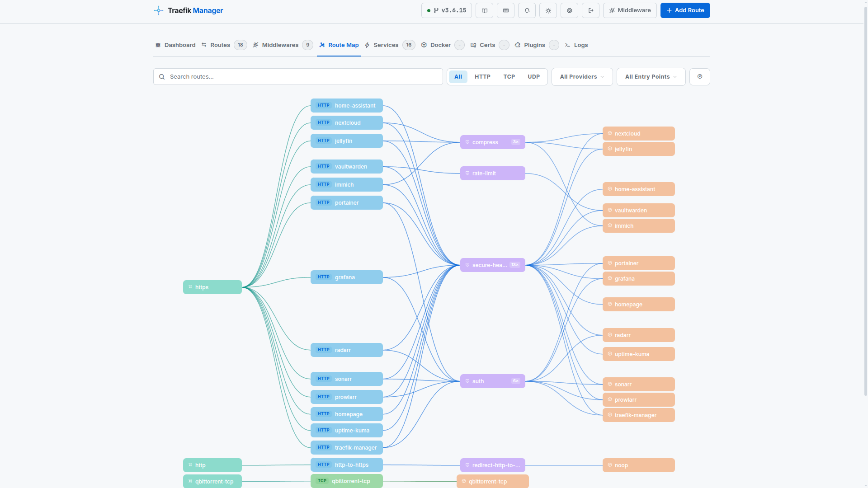Image resolution: width=868 pixels, height=488 pixels.
Task: Filter routes by HTTP protocol
Action: [482, 77]
